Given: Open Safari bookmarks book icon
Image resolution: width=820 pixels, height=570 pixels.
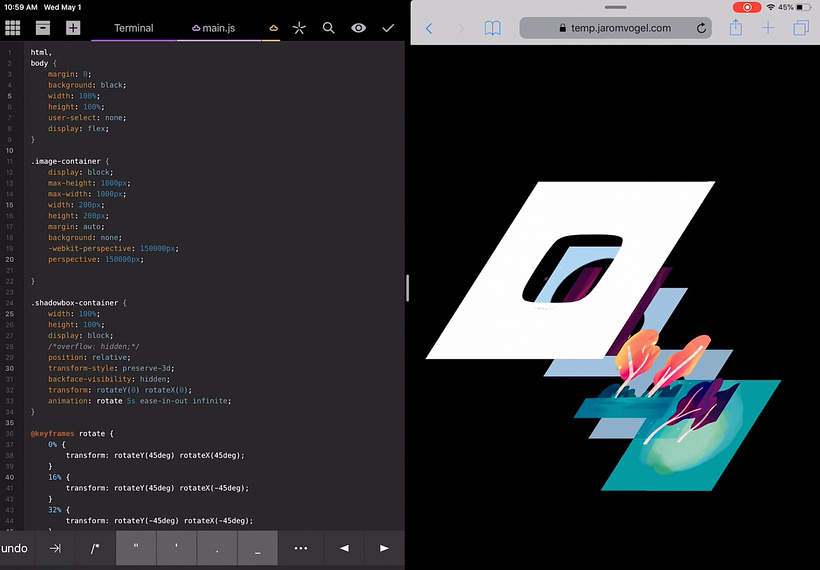Looking at the screenshot, I should (492, 28).
